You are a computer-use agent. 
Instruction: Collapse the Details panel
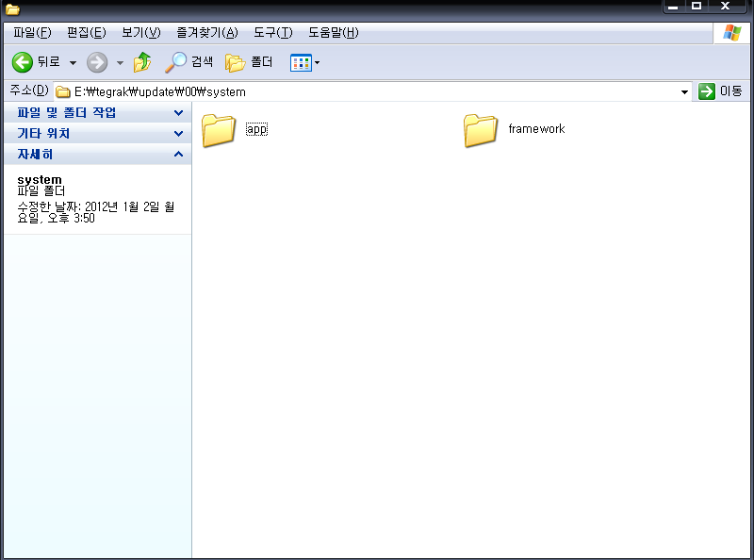178,155
